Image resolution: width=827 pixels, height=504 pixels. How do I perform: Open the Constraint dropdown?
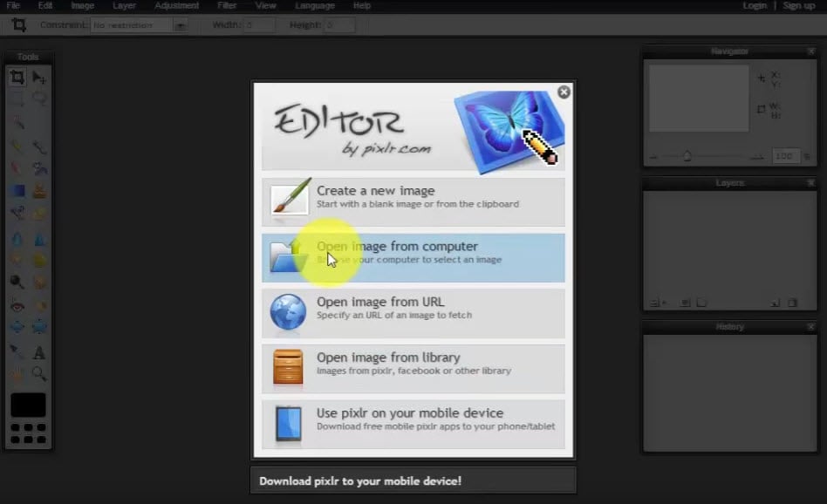[x=140, y=24]
